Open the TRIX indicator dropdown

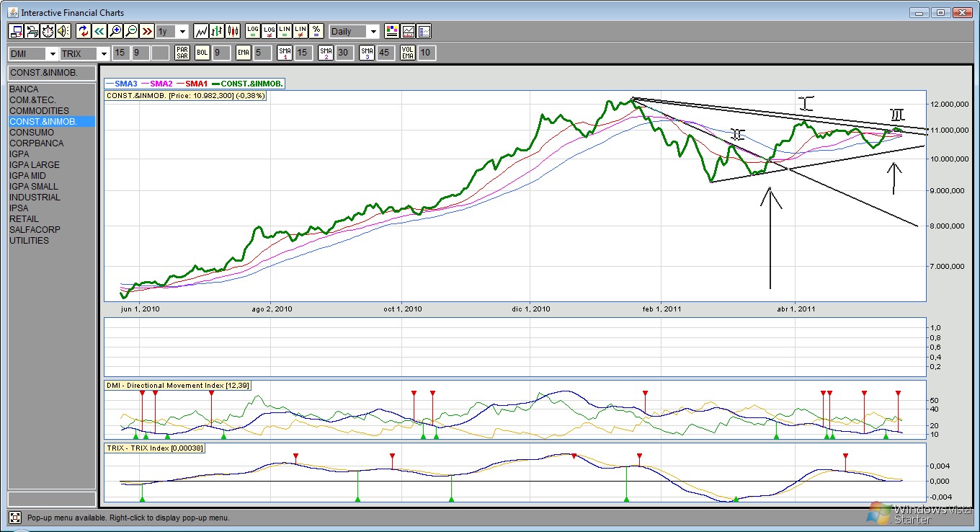click(104, 53)
